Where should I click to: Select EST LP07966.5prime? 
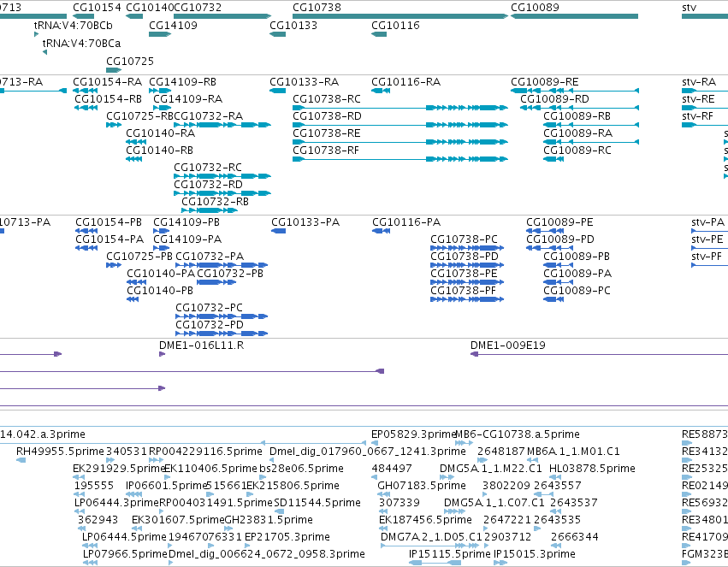coord(125,554)
